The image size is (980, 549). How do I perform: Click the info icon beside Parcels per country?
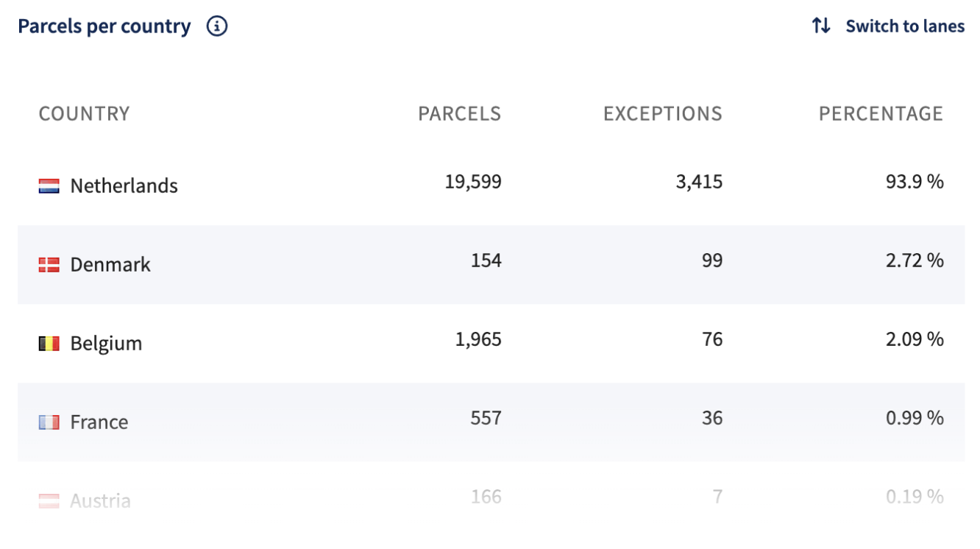coord(217,26)
